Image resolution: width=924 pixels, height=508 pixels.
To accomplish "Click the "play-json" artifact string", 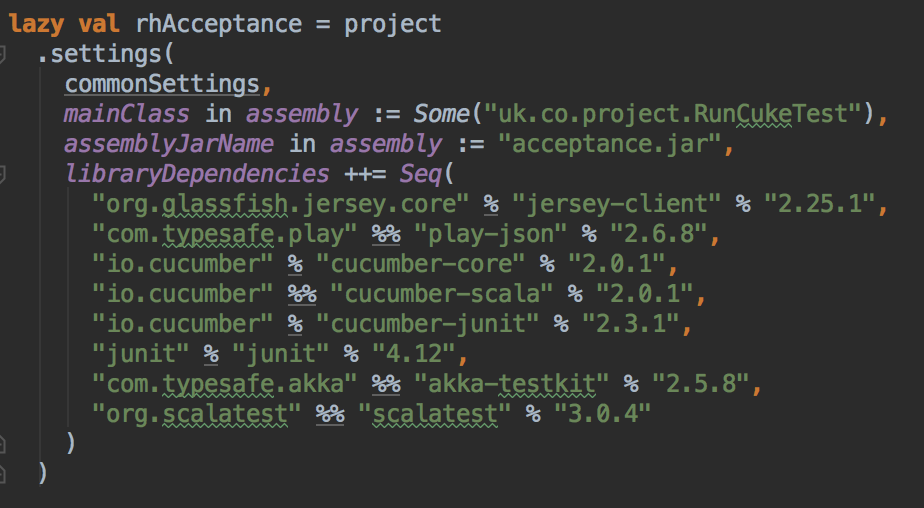I will click(x=488, y=236).
